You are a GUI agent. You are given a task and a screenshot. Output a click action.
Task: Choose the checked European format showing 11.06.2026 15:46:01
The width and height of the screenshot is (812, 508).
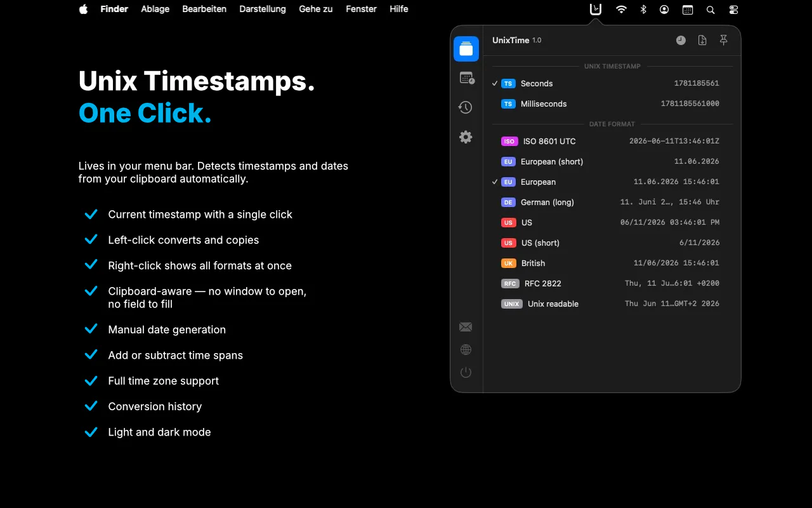[612, 182]
